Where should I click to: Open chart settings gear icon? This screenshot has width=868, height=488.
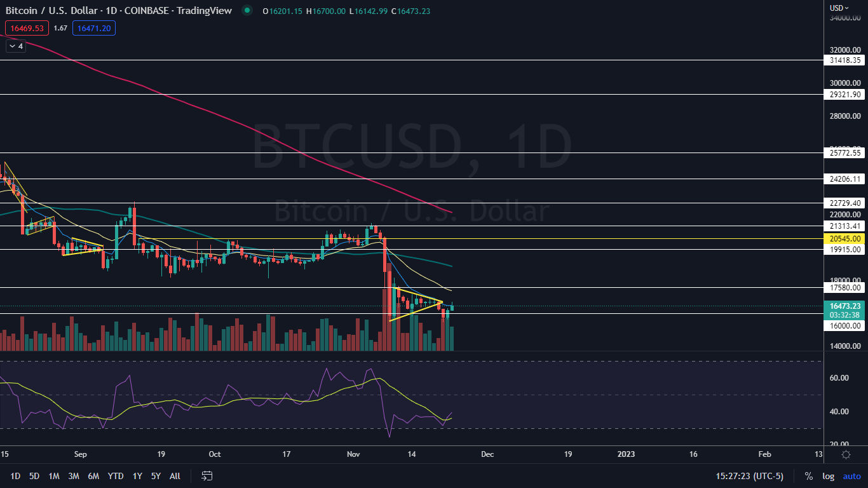click(846, 454)
